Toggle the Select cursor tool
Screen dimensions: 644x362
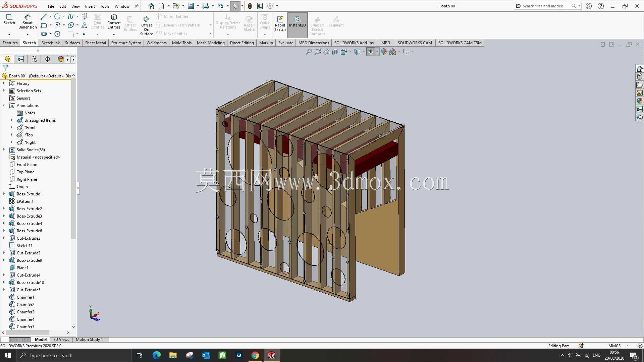(235, 6)
